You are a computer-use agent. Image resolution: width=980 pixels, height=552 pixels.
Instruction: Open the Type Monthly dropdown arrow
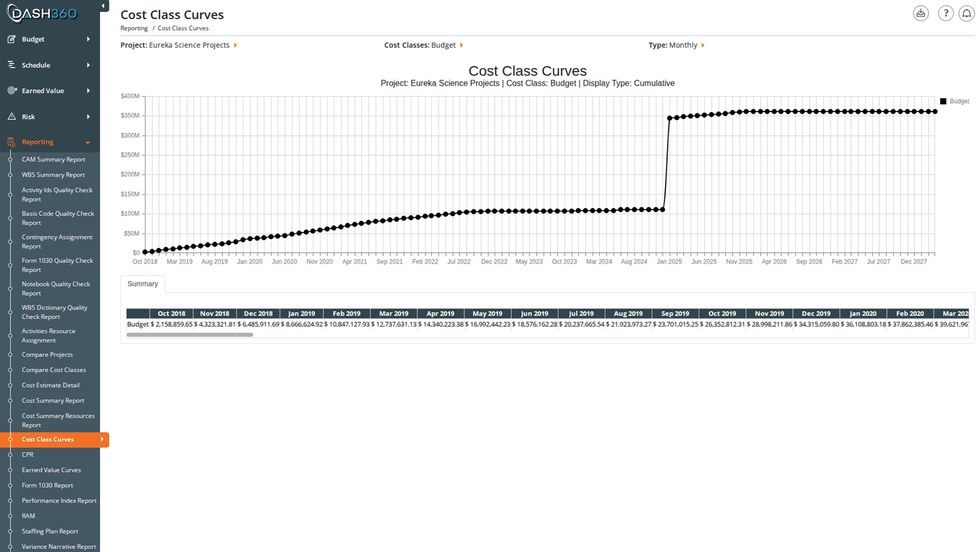click(x=703, y=46)
